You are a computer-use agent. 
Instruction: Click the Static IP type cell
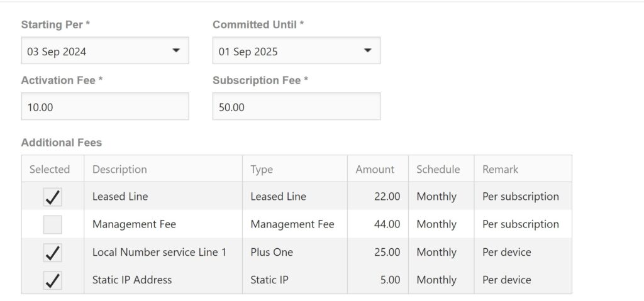(x=269, y=280)
